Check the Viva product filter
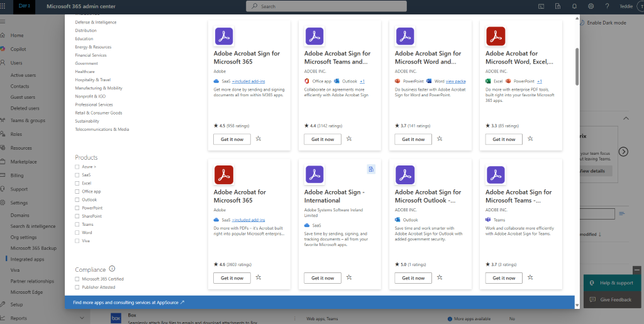The height and width of the screenshot is (324, 644). (x=77, y=240)
